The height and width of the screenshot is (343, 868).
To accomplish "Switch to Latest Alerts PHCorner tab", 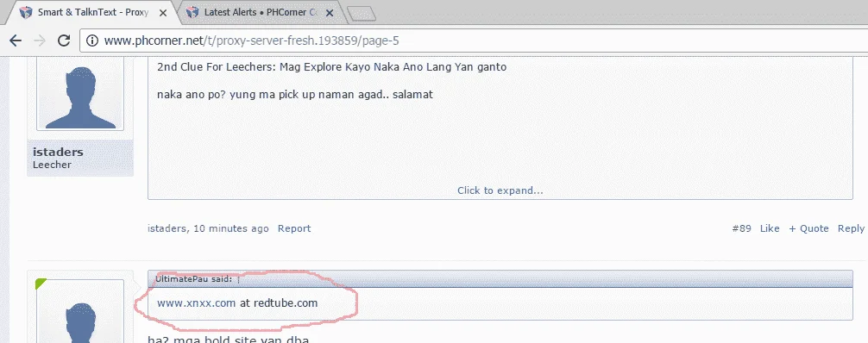I will point(261,12).
